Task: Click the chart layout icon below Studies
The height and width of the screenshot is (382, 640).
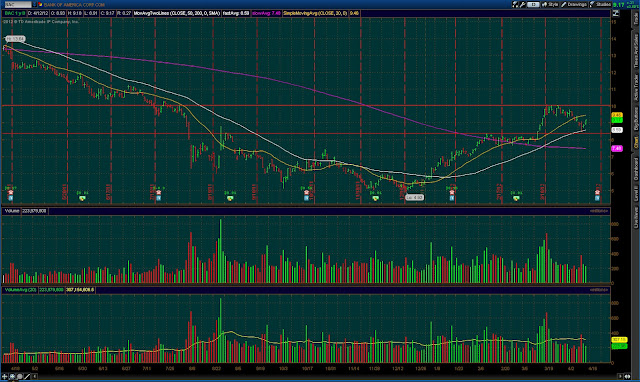Action: click(616, 13)
